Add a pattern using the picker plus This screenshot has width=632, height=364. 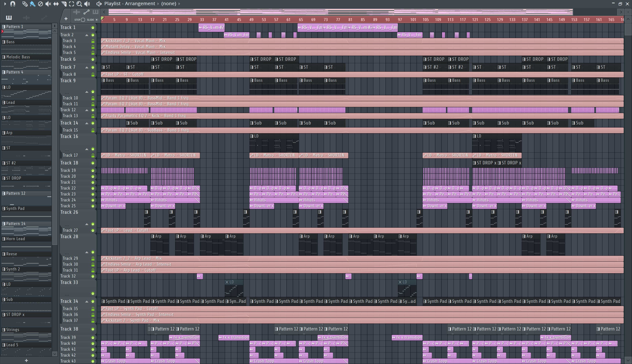tap(26, 360)
